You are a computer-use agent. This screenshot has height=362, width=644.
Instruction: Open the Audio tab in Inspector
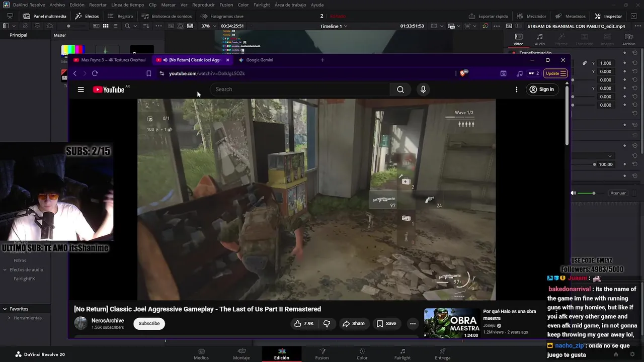(x=540, y=40)
